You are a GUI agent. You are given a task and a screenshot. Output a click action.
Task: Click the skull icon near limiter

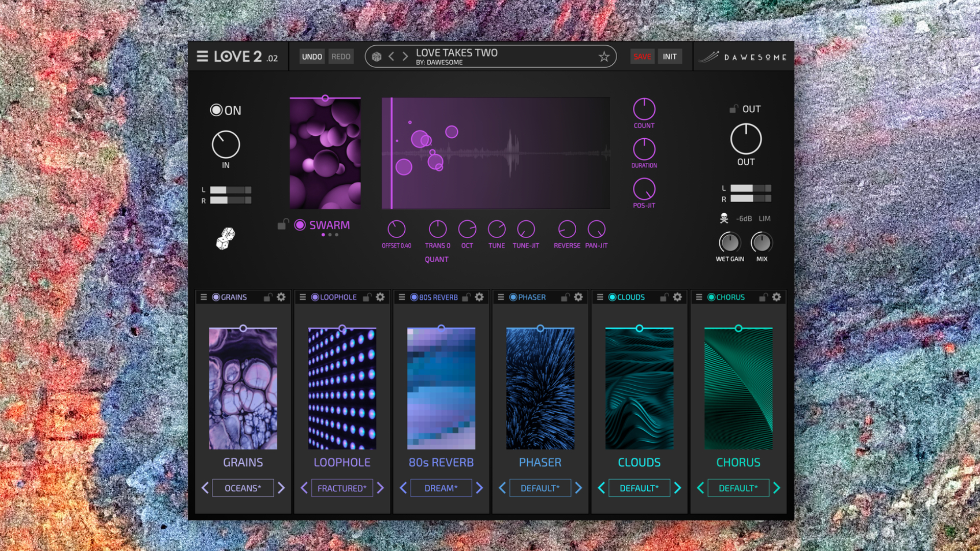tap(724, 218)
